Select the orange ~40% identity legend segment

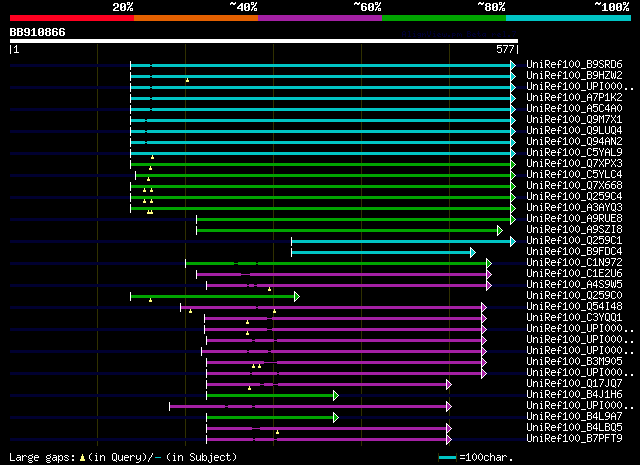(196, 18)
